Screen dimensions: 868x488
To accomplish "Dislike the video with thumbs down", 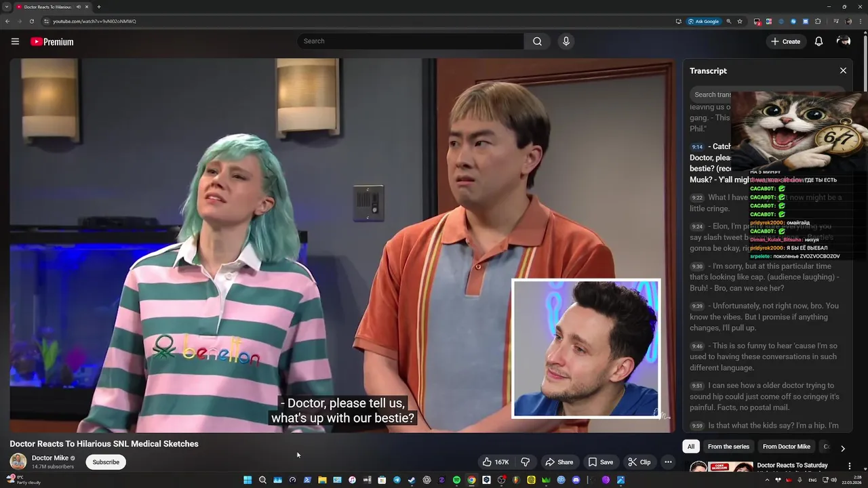I will [525, 462].
